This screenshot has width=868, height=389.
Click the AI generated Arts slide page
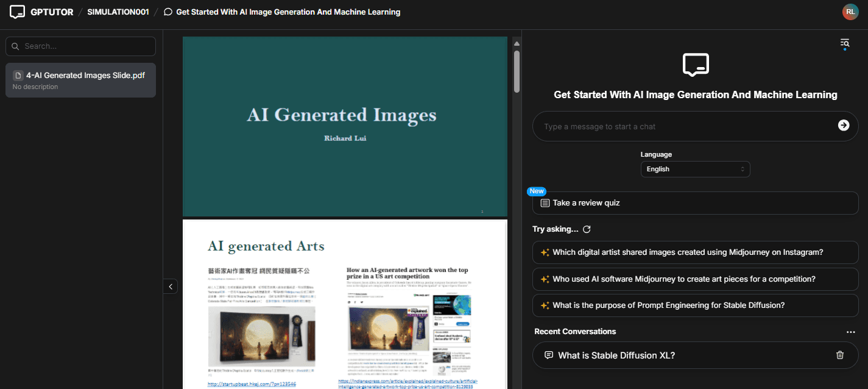[345, 304]
